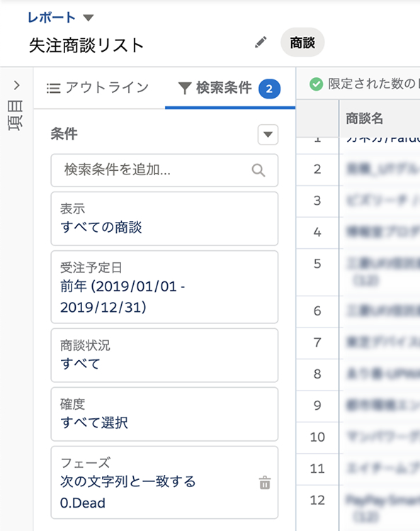Viewport: 420px width, 531px height.
Task: Open the 確度 すべて選択 filter
Action: click(164, 414)
